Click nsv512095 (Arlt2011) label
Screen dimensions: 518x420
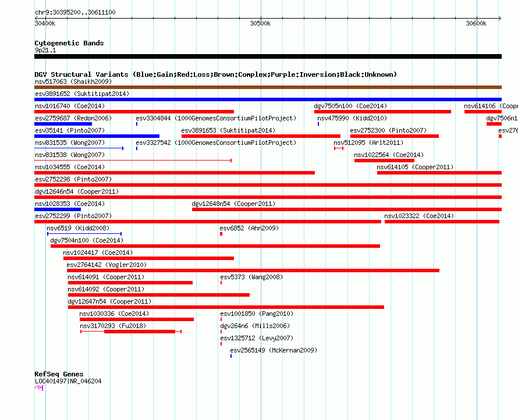click(368, 143)
